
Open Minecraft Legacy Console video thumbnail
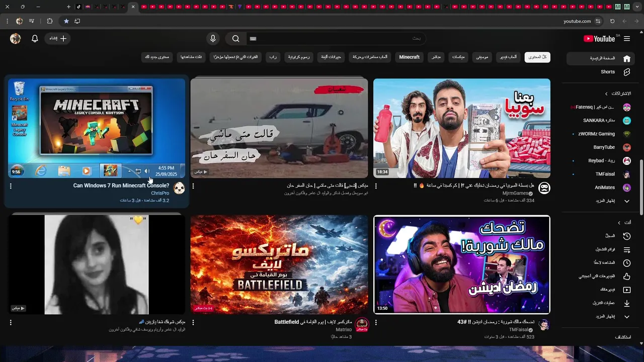(x=97, y=128)
